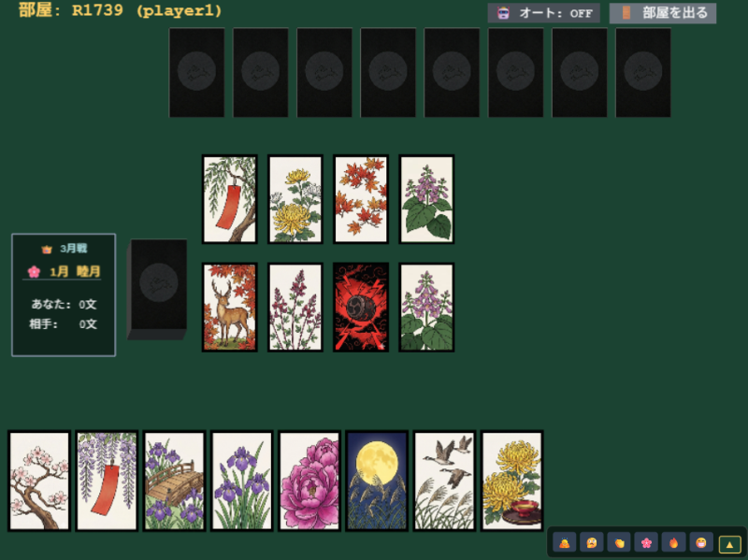Toggle the オート: OFF auto-play switch
748x560 pixels.
tap(544, 13)
